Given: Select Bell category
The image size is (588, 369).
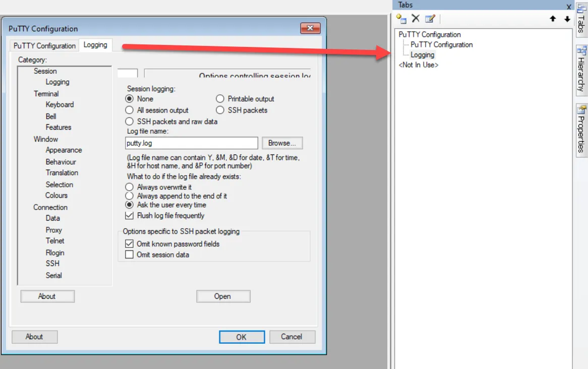Looking at the screenshot, I should coord(50,117).
